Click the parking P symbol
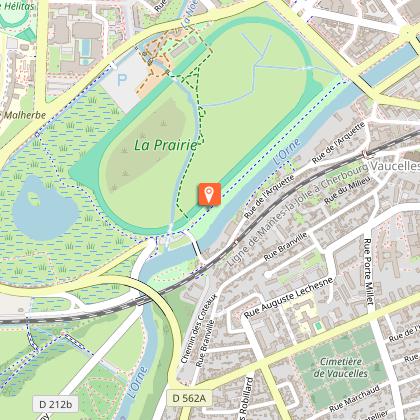This screenshot has width=420, height=420. [x=122, y=80]
